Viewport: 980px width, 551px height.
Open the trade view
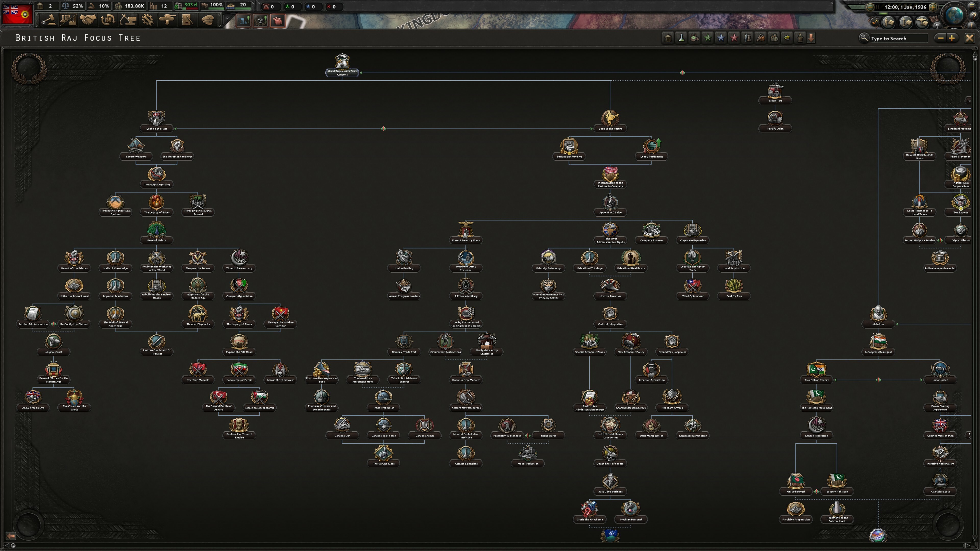tap(108, 20)
